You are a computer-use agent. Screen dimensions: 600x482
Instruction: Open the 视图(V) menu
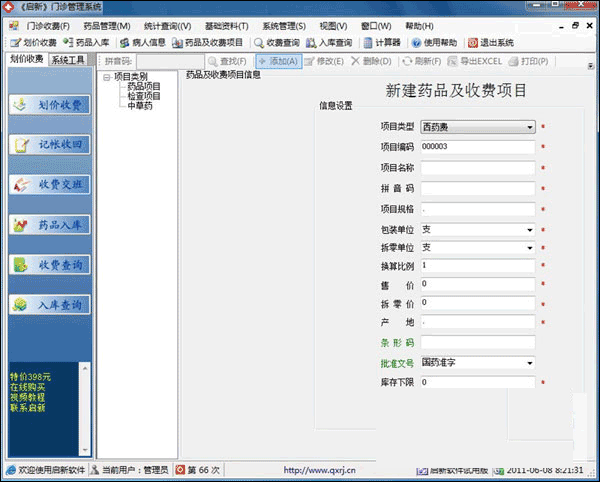(x=333, y=26)
